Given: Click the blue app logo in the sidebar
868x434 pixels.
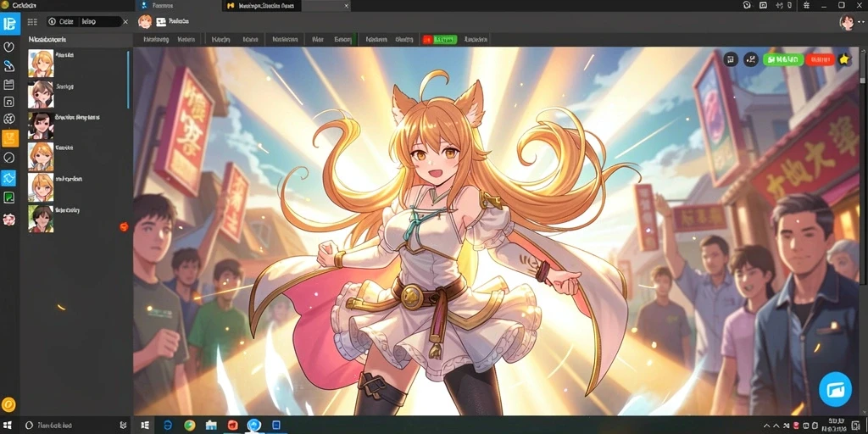Looking at the screenshot, I should pyautogui.click(x=9, y=23).
